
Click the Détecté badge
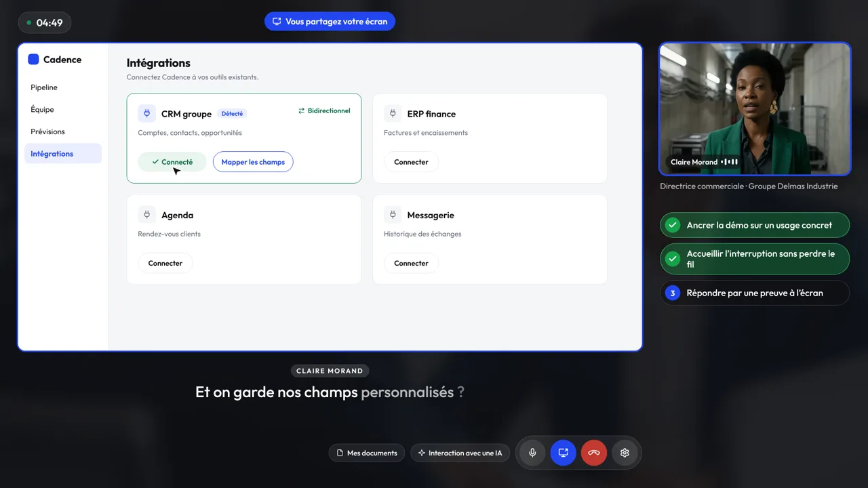click(233, 114)
